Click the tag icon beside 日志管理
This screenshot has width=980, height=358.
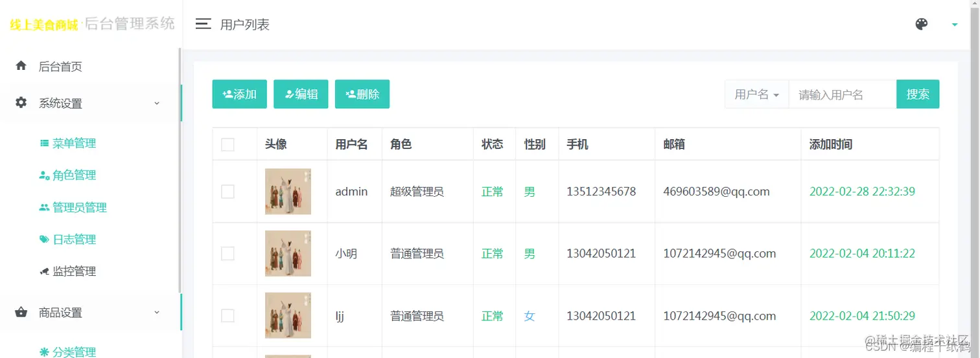[44, 239]
